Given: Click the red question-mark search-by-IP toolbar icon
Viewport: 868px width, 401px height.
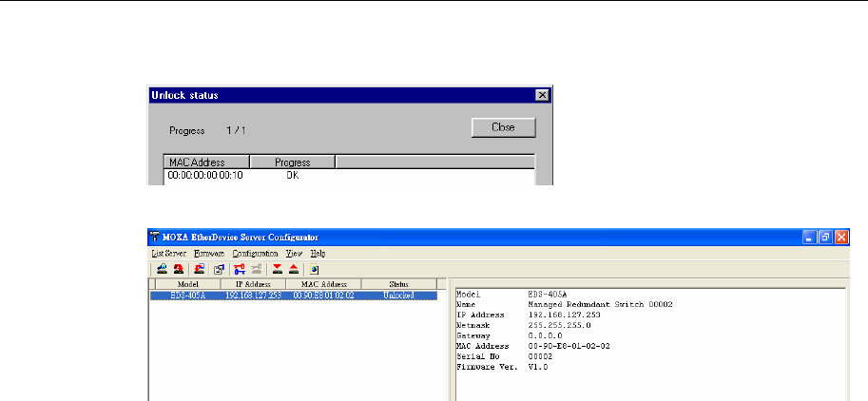Looking at the screenshot, I should point(179,269).
